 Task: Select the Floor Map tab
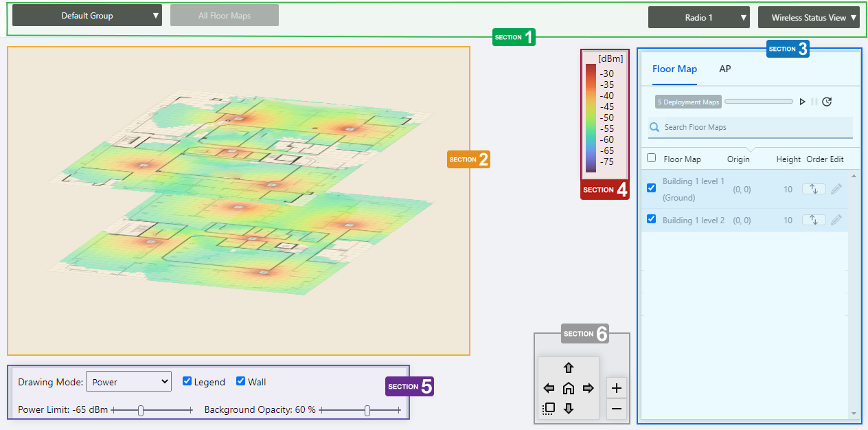(x=674, y=69)
